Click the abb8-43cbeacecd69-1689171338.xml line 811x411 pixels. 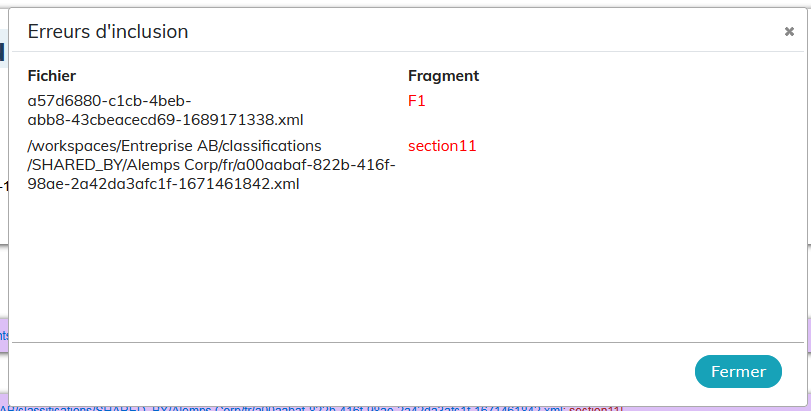(166, 120)
